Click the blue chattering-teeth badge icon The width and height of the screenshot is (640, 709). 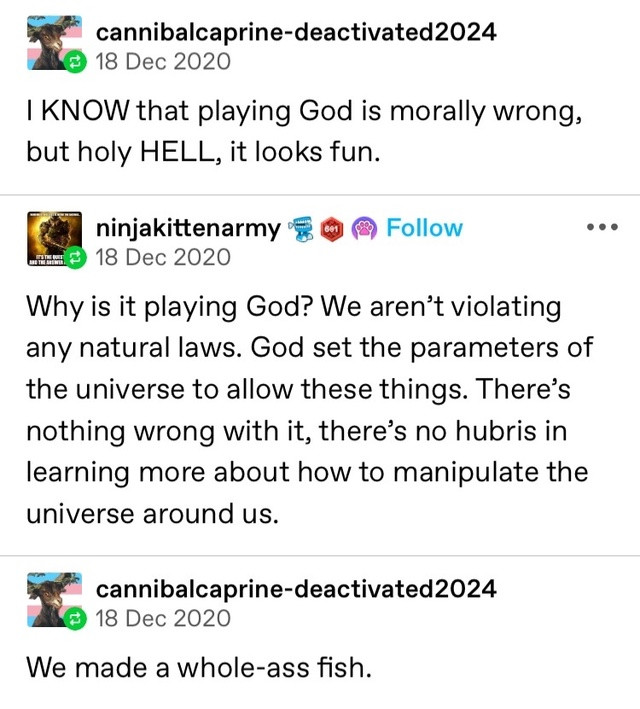pyautogui.click(x=302, y=228)
